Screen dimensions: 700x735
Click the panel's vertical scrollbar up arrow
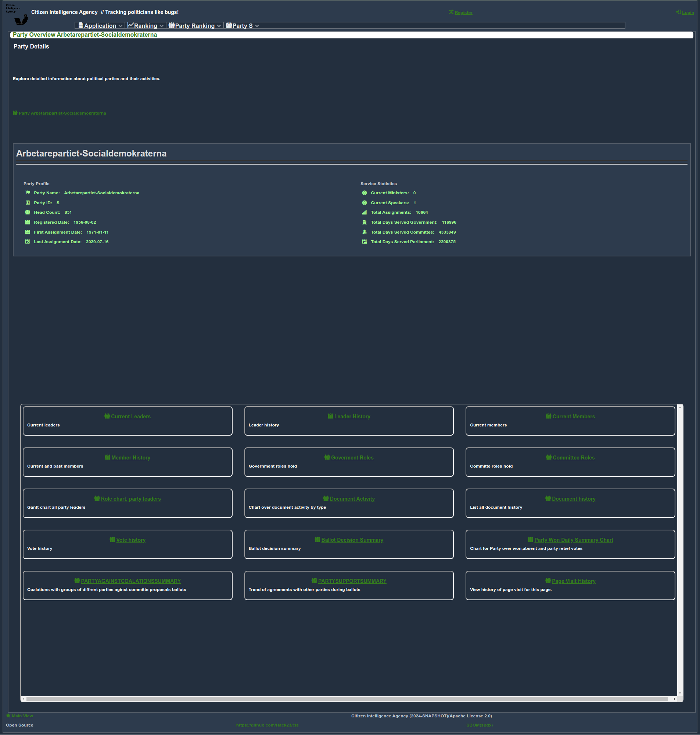pyautogui.click(x=680, y=408)
